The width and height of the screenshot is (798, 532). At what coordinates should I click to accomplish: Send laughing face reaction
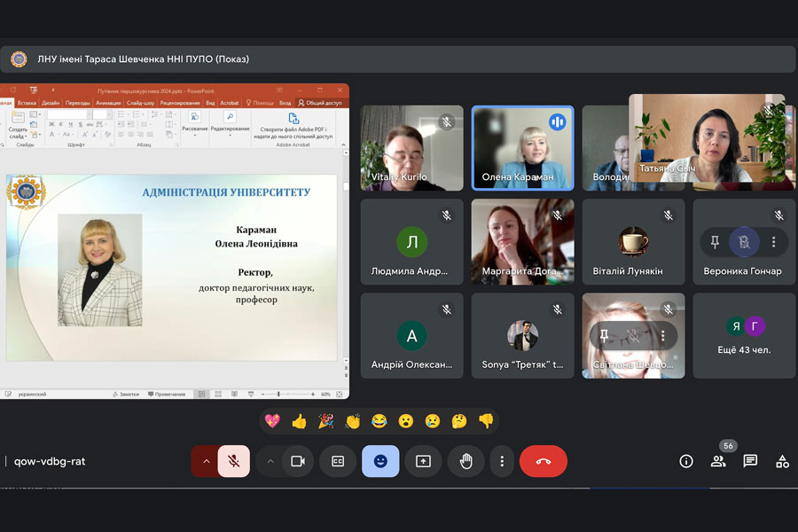pyautogui.click(x=379, y=421)
